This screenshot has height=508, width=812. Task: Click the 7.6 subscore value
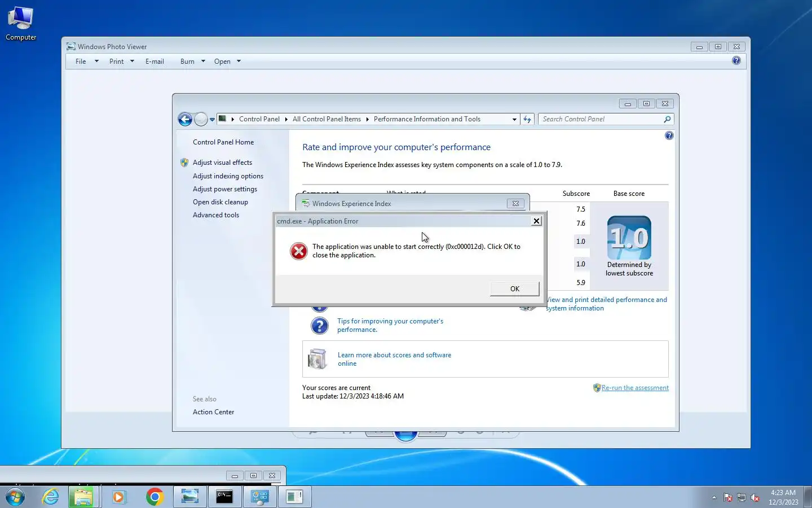(x=581, y=224)
